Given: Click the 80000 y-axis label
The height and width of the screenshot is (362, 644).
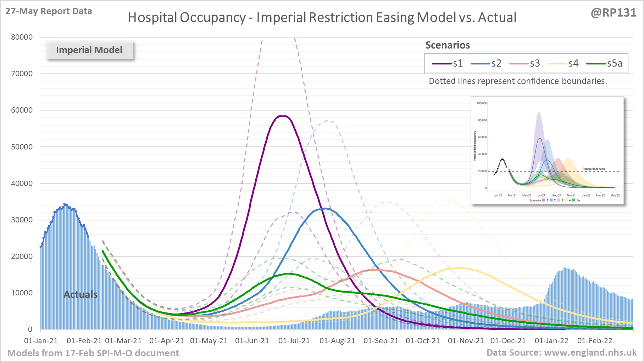Looking at the screenshot, I should click(22, 37).
